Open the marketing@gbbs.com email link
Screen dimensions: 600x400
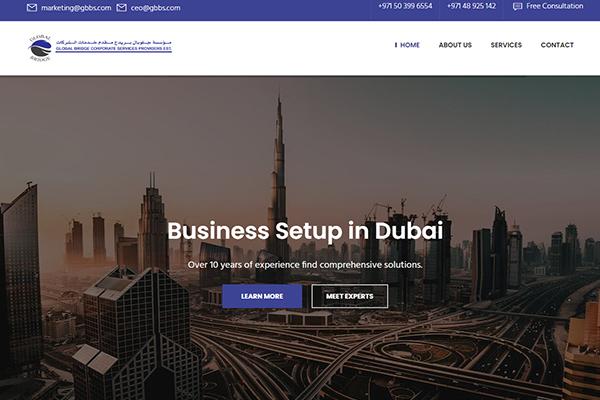tap(76, 8)
